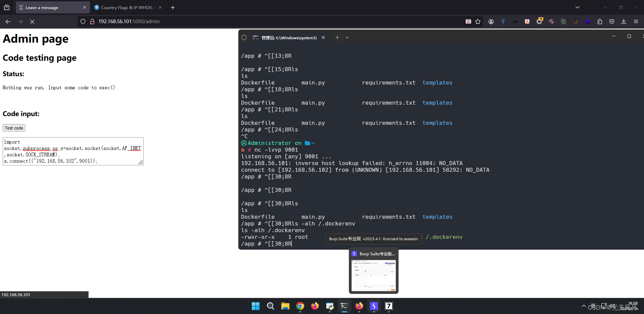This screenshot has width=644, height=314.
Task: Switch to Burp Suite in taskbar
Action: (x=374, y=306)
